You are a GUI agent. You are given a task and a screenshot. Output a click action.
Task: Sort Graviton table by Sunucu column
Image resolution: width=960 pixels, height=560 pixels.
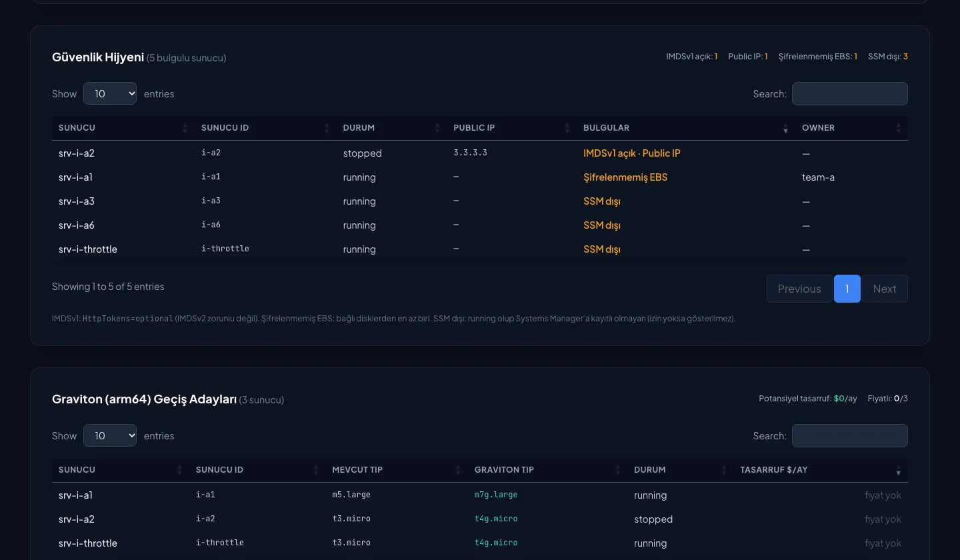tap(121, 470)
